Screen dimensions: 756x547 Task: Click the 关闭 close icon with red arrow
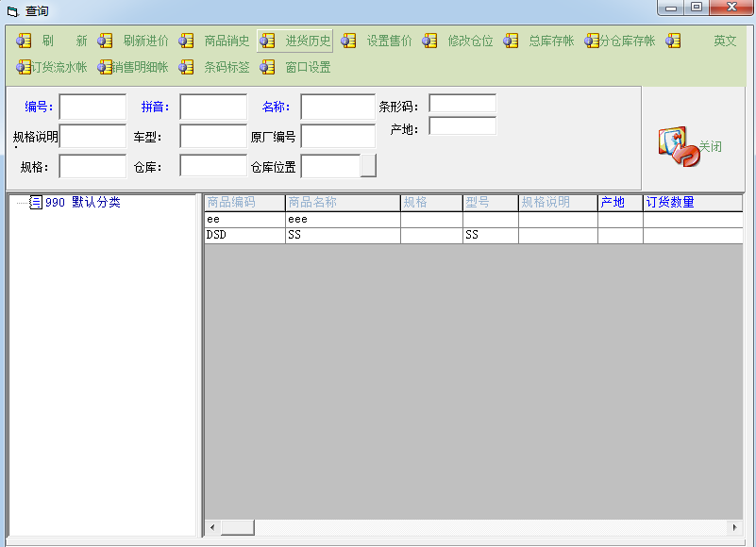(679, 146)
